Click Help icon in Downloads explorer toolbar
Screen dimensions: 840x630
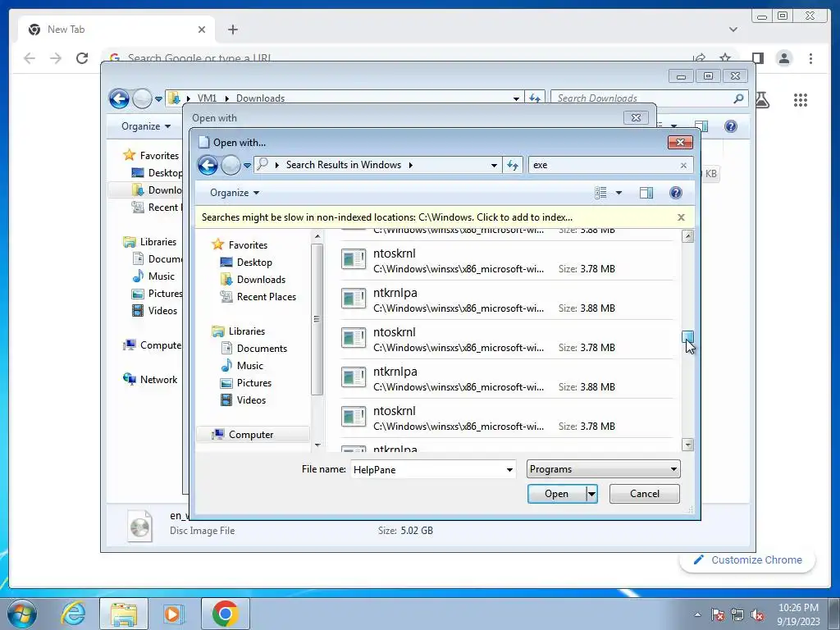coord(731,126)
